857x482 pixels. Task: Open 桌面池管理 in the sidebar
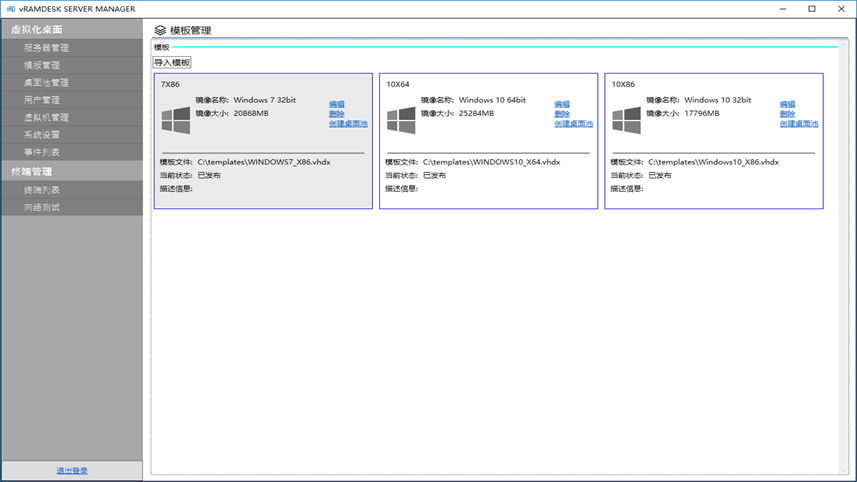[x=72, y=83]
